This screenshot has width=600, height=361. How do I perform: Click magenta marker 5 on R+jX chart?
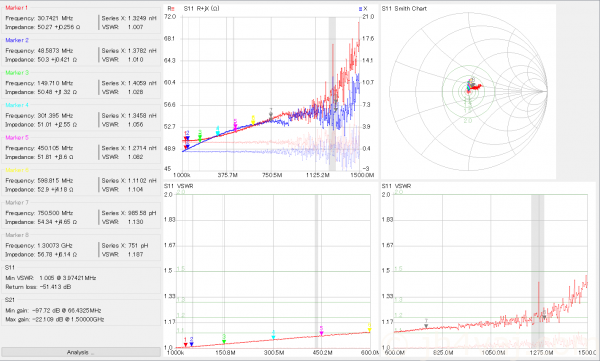(x=235, y=124)
